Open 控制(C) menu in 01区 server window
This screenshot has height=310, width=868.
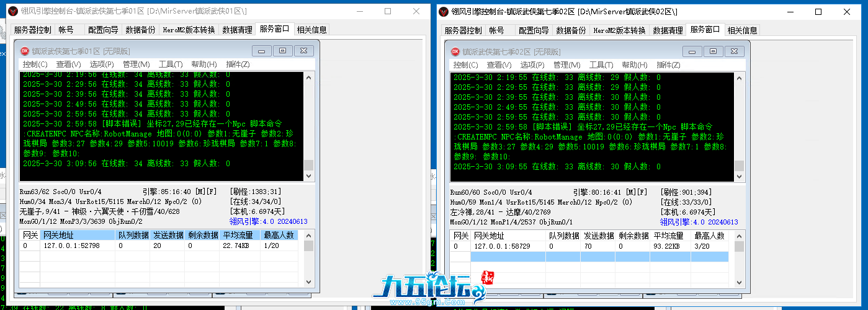pyautogui.click(x=35, y=64)
